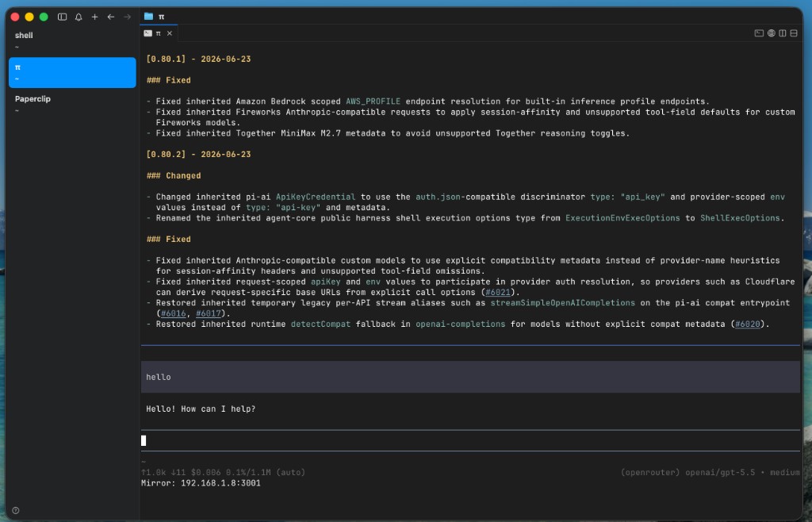
Task: Open new terminal pane icon at top right
Action: (759, 33)
